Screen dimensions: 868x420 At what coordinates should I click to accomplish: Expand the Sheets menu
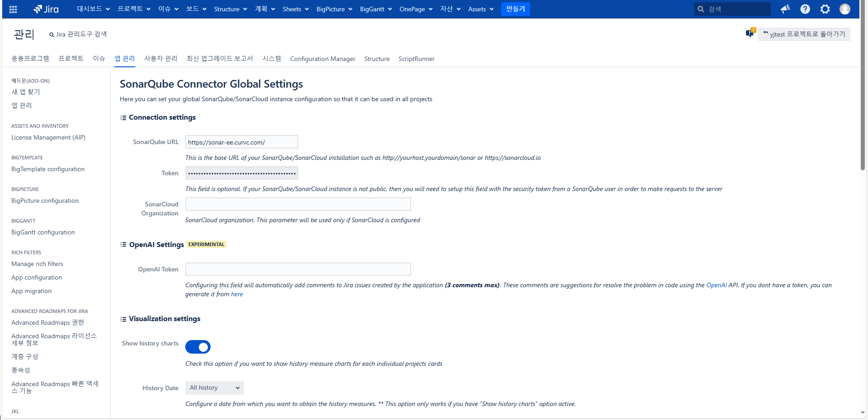click(296, 9)
